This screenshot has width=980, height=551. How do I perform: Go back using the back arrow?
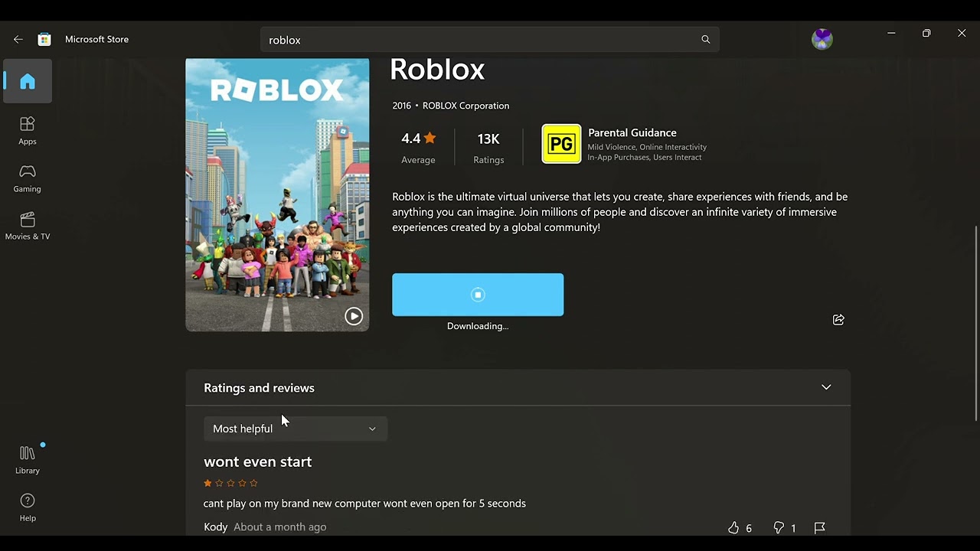click(18, 39)
